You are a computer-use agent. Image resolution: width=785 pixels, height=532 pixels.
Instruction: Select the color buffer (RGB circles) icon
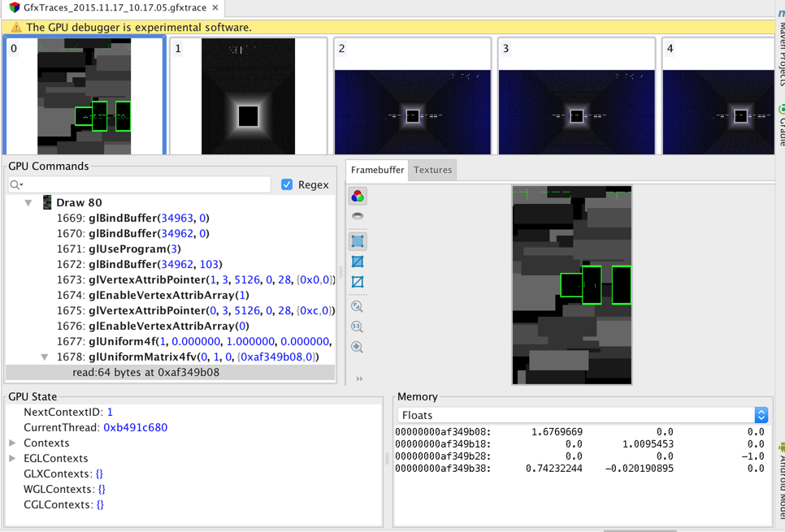(358, 197)
